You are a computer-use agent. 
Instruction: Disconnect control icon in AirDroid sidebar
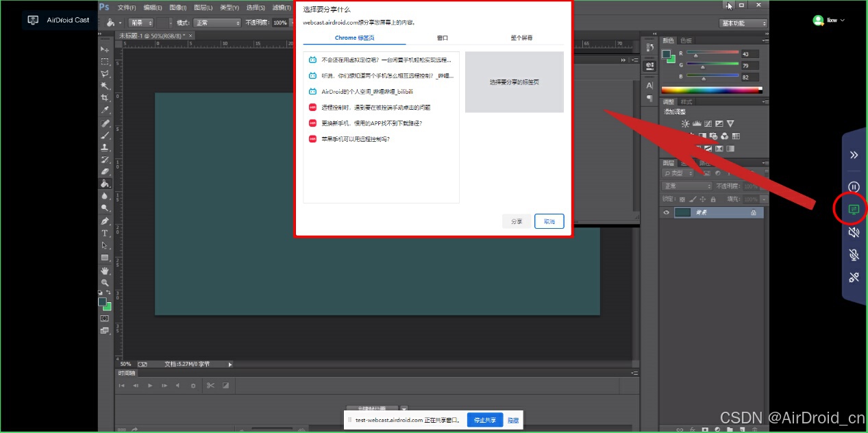[x=854, y=277]
